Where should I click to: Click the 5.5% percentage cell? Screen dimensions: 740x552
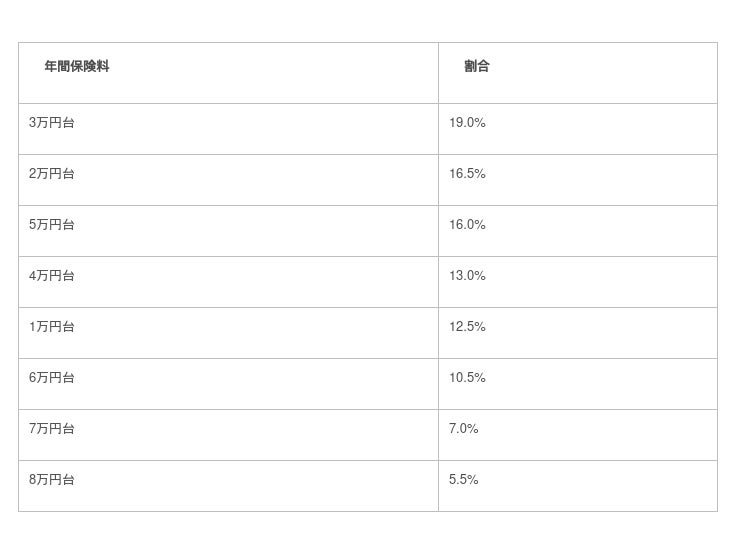click(464, 480)
